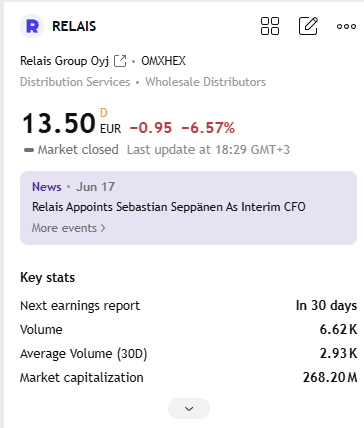The image size is (364, 428).
Task: Click the 13.50 EUR price
Action: click(x=72, y=123)
